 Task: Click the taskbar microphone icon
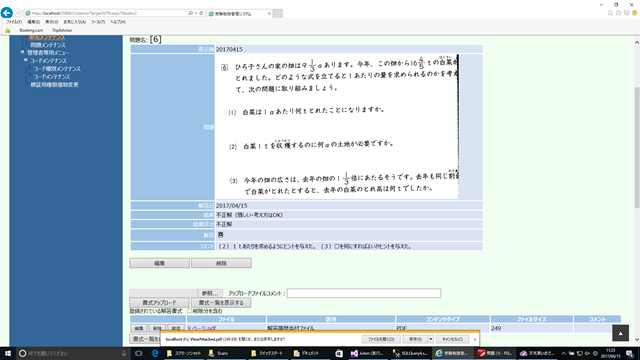click(x=124, y=353)
